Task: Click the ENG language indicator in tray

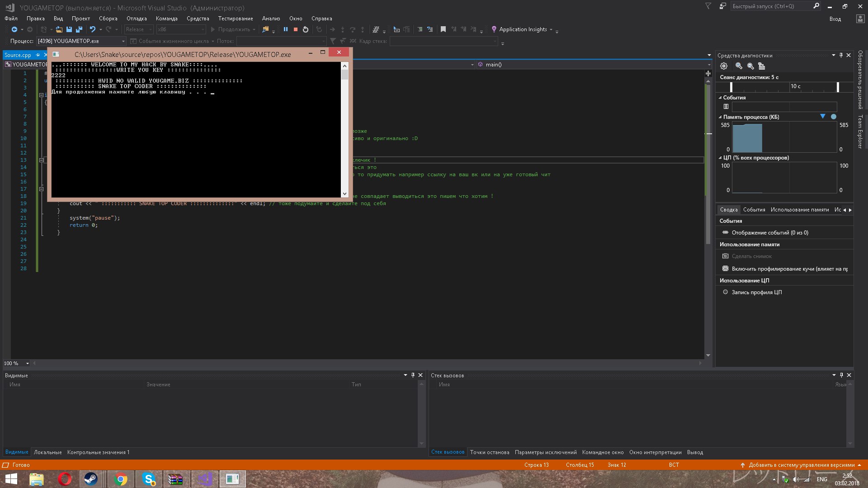Action: tap(822, 479)
